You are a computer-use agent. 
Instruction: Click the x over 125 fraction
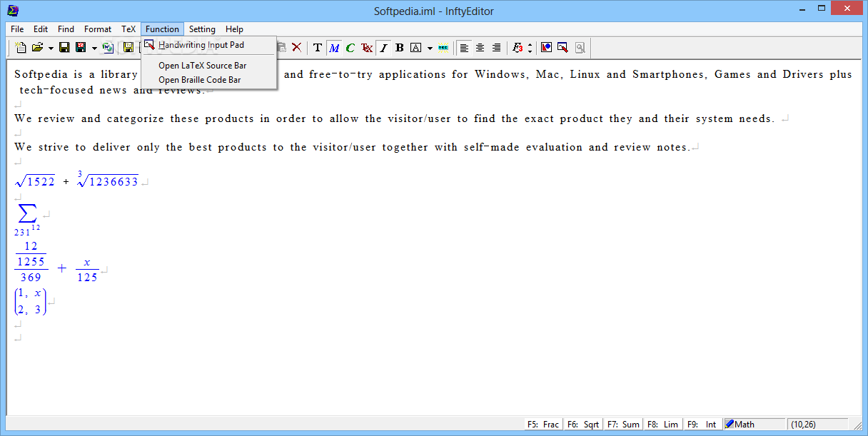[x=87, y=270]
